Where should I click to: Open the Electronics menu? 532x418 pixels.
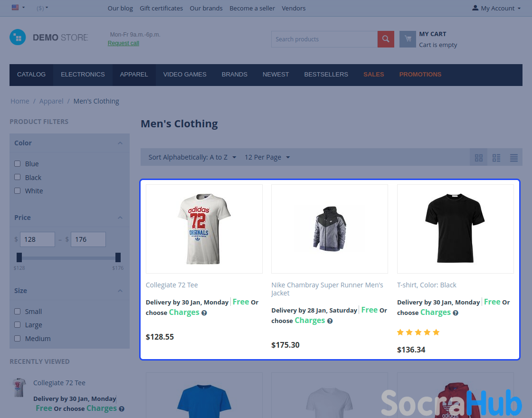[x=83, y=75]
